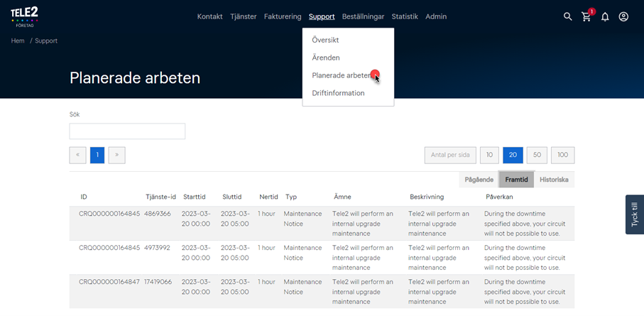Show 10 rows per page

[x=489, y=155]
